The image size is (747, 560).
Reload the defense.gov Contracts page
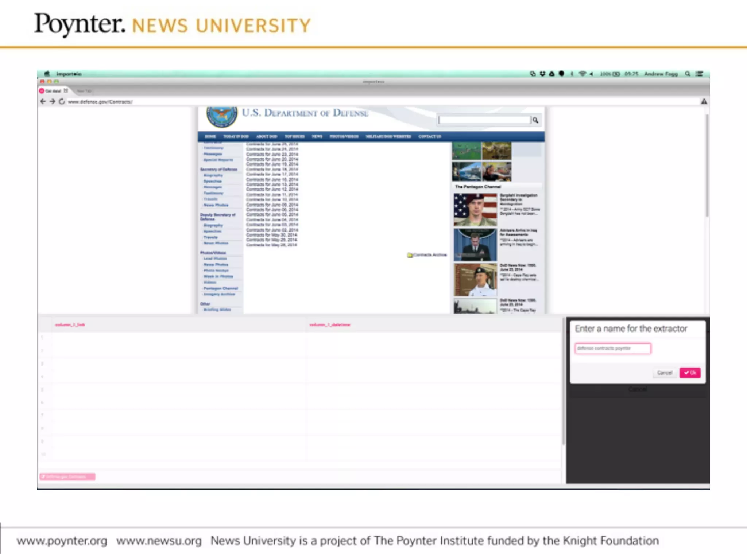(62, 101)
